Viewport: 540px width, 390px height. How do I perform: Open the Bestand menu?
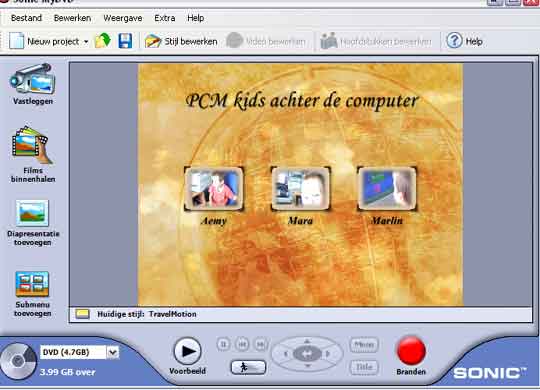pyautogui.click(x=26, y=18)
